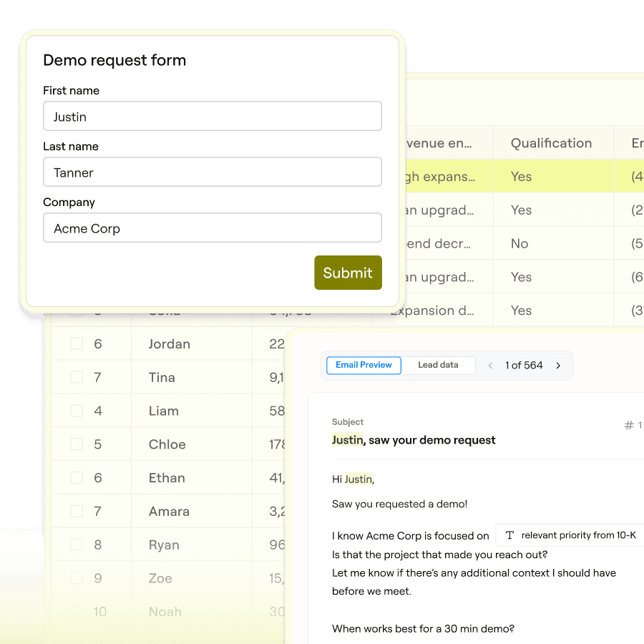
Task: Click row number 9 beside Zoe
Action: (98, 578)
